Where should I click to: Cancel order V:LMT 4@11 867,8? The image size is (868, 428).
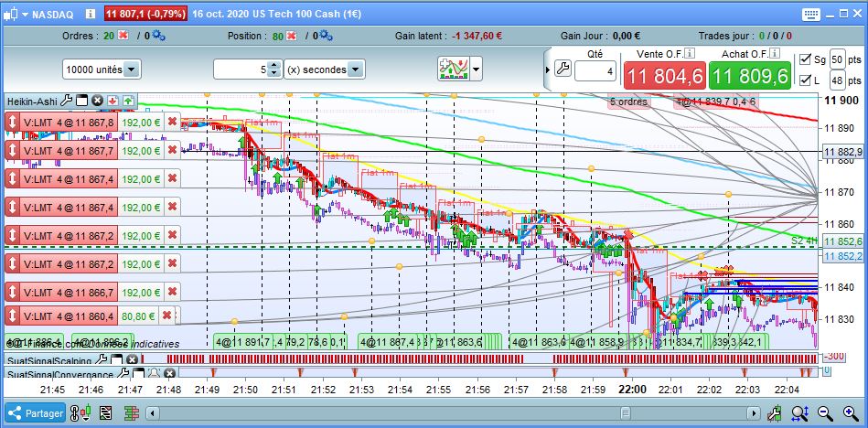(172, 122)
